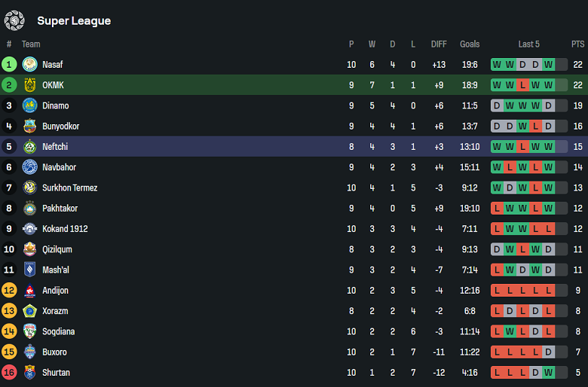Click the Goals column header
Screen dimensions: 588x387
(469, 44)
